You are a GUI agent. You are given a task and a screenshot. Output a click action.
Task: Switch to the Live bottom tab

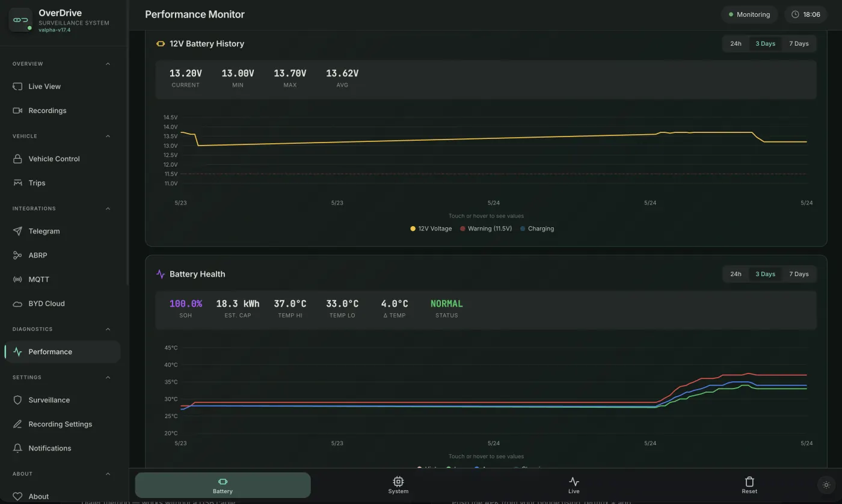574,485
